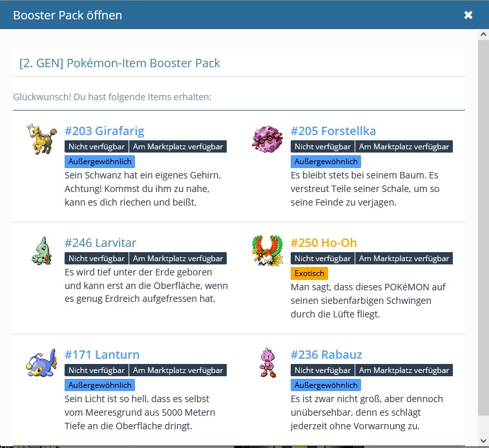
Task: Close the Booster Pack dialog
Action: click(468, 15)
